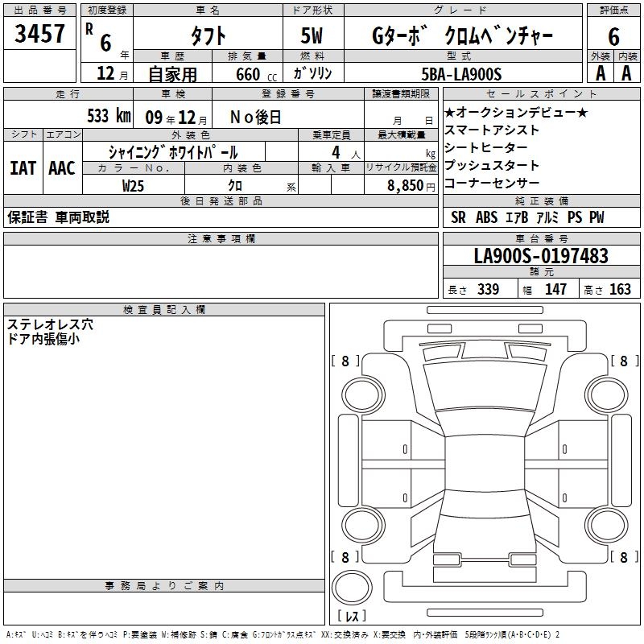Click the first registration month 12 月
This screenshot has height=644, width=644.
pos(112,73)
